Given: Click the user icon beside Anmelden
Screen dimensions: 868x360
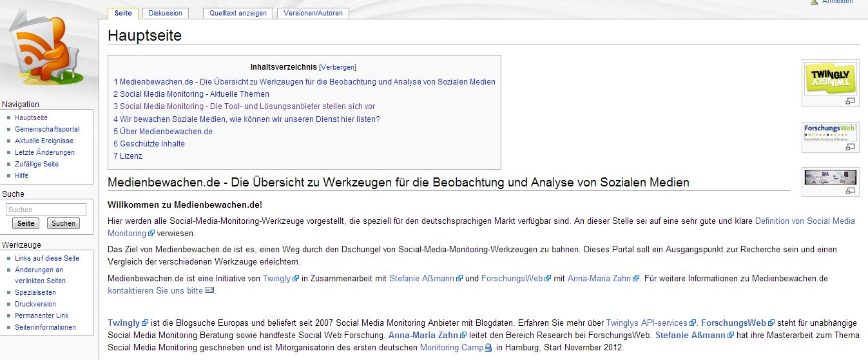Looking at the screenshot, I should pos(814,3).
